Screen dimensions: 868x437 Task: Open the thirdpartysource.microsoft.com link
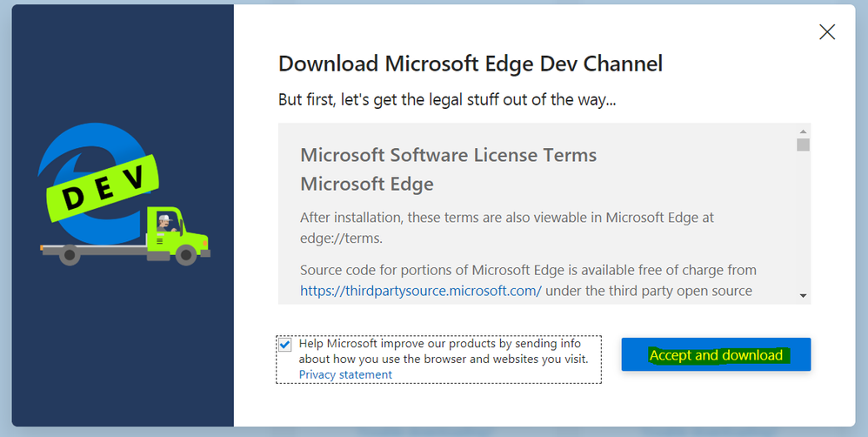pos(421,291)
